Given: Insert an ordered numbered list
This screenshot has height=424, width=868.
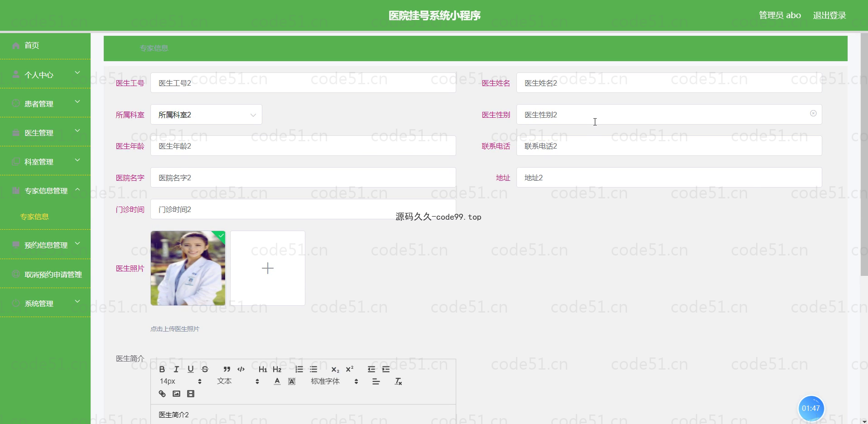Looking at the screenshot, I should [x=299, y=369].
